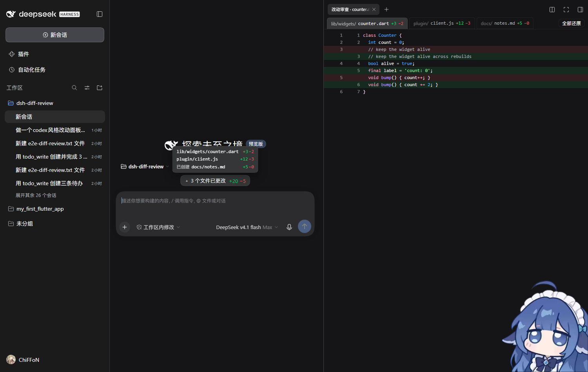Click the 预览版 preview badge

256,144
